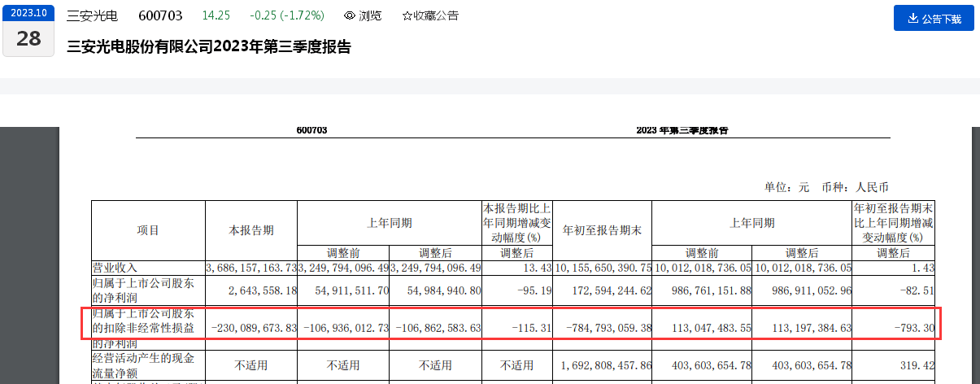Click the 经营活动产生的现金流量净额 row label
The image size is (980, 384).
144,372
